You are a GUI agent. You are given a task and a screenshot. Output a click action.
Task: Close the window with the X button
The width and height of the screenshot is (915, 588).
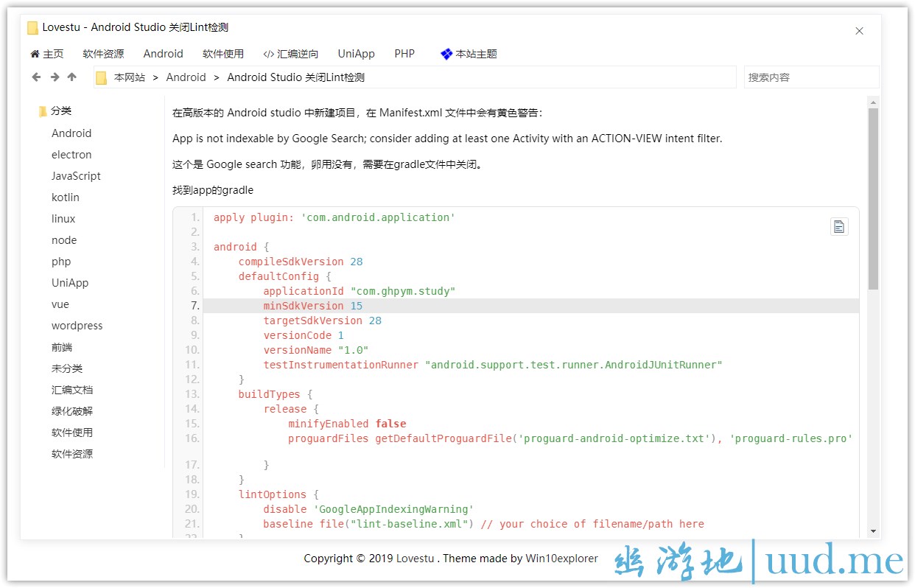859,31
